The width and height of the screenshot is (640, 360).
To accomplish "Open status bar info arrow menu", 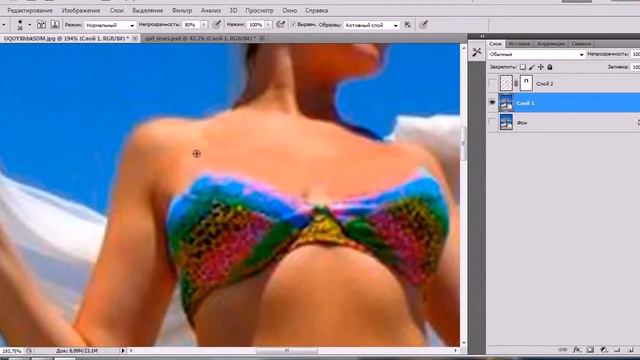I will (x=123, y=351).
